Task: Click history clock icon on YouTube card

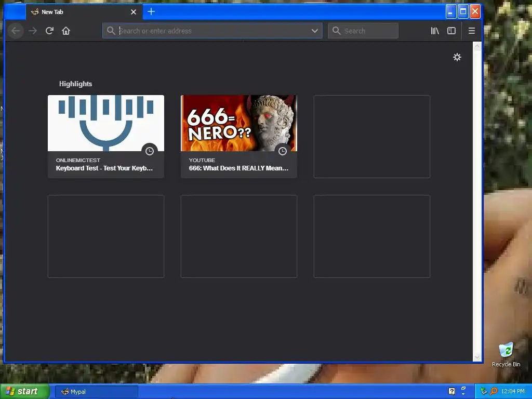Action: coord(283,151)
